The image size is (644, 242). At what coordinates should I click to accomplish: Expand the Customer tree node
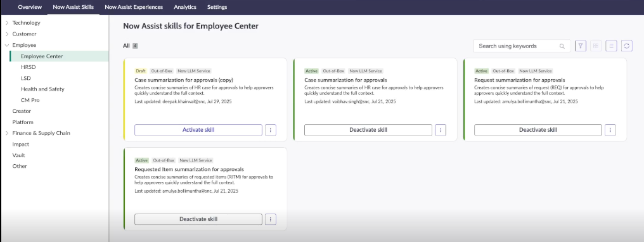(x=7, y=34)
